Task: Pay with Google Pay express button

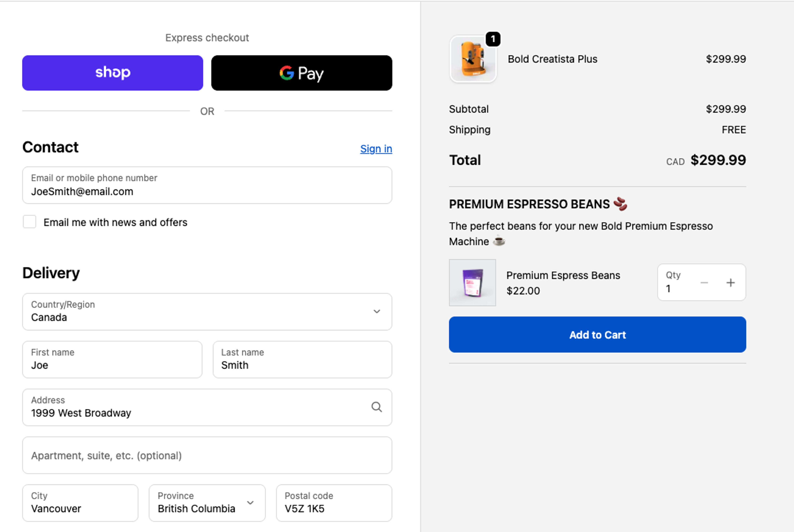Action: pyautogui.click(x=301, y=73)
